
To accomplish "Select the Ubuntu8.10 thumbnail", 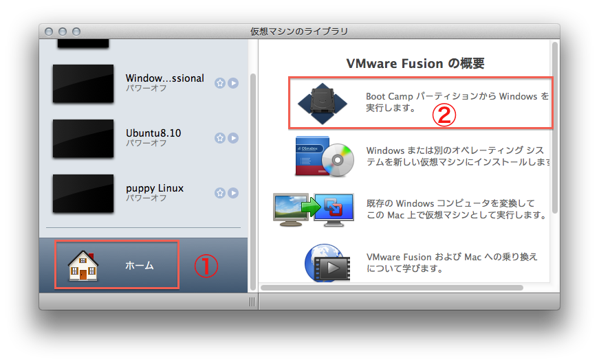I will [83, 139].
